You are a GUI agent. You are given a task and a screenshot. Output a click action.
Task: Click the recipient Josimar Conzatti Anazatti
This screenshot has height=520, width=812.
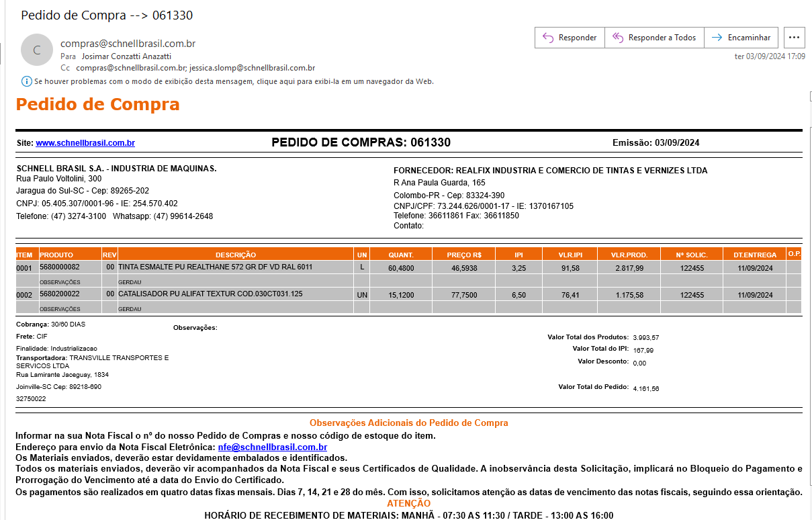[x=126, y=56]
